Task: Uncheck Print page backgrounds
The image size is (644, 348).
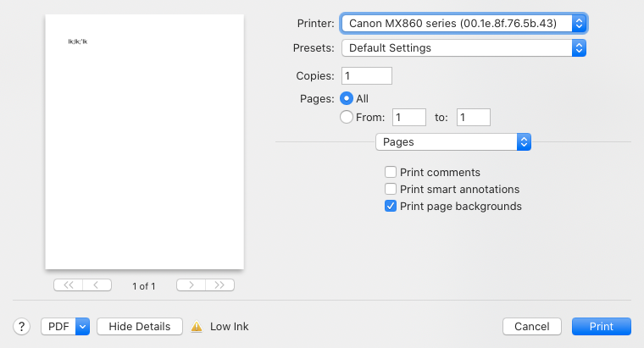Action: [391, 206]
